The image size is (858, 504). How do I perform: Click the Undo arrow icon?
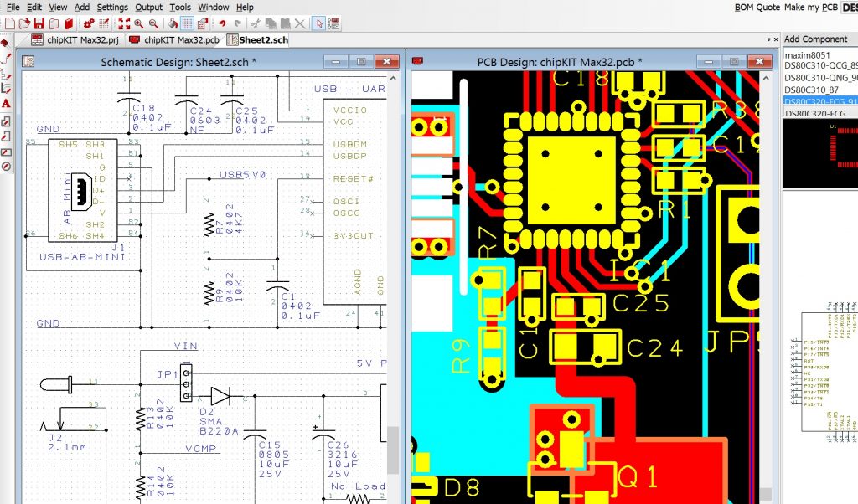pyautogui.click(x=223, y=23)
